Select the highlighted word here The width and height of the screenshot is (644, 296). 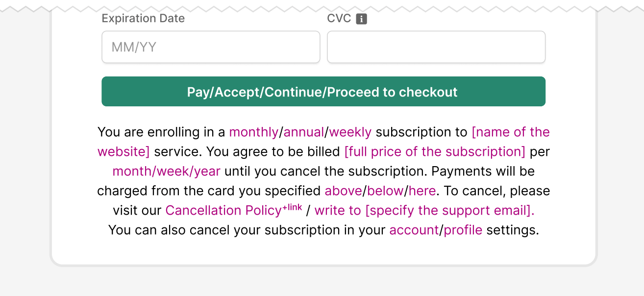423,191
